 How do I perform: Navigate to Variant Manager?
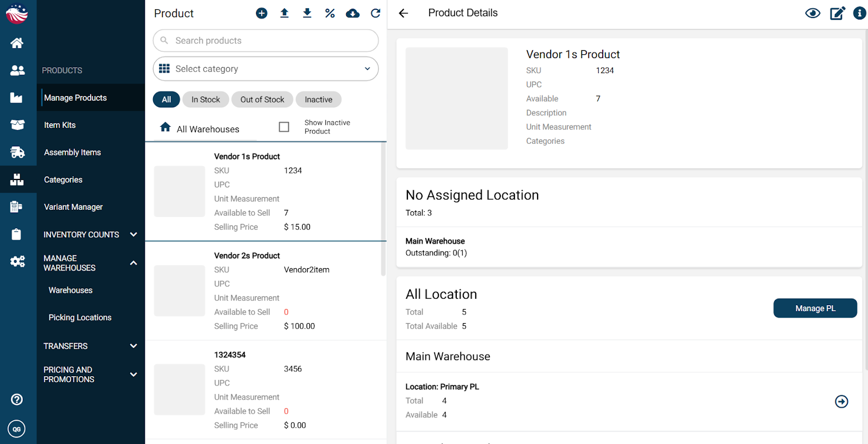[73, 207]
